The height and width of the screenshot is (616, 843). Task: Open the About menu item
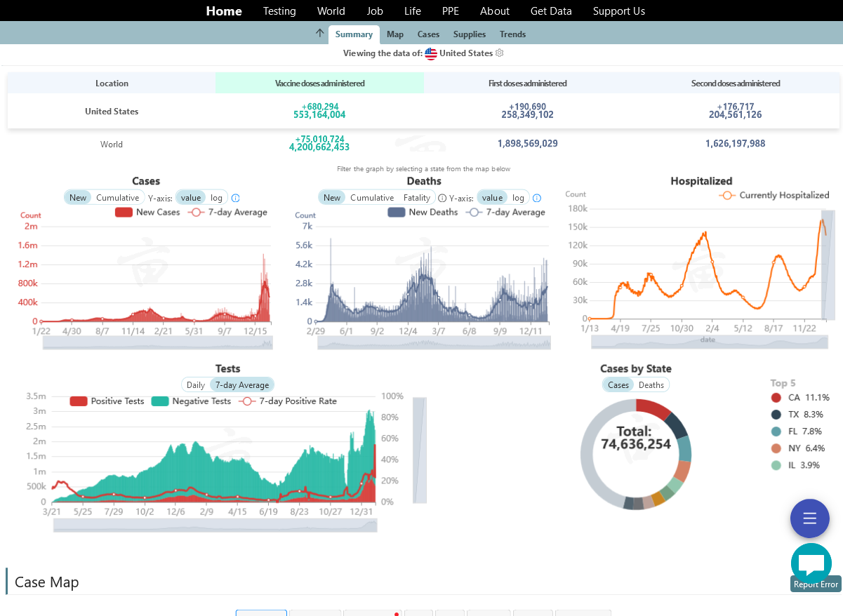495,11
